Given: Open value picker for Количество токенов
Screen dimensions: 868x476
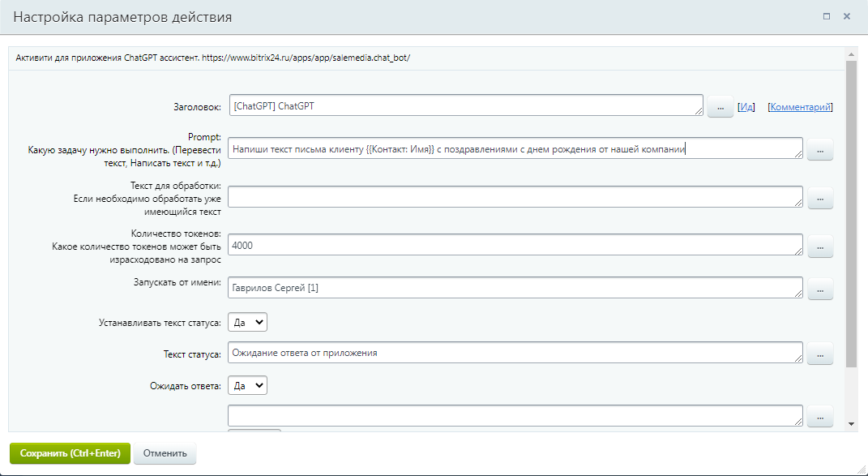Looking at the screenshot, I should click(x=819, y=247).
